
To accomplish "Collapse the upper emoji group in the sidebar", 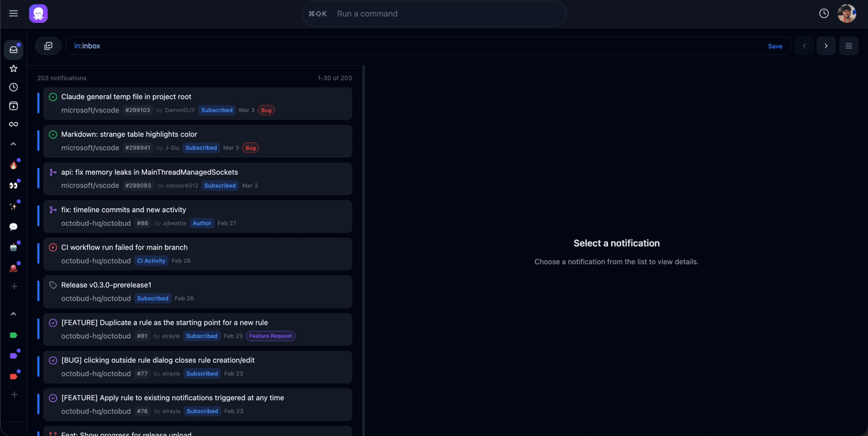I will click(x=13, y=144).
